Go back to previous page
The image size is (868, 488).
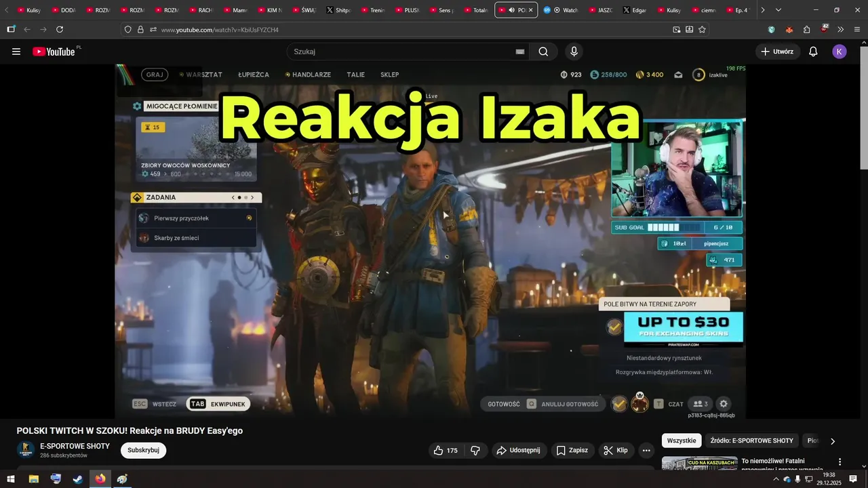click(x=27, y=30)
